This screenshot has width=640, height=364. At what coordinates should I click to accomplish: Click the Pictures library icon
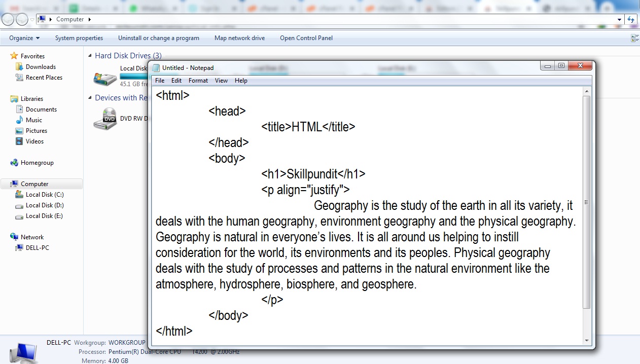coord(19,130)
